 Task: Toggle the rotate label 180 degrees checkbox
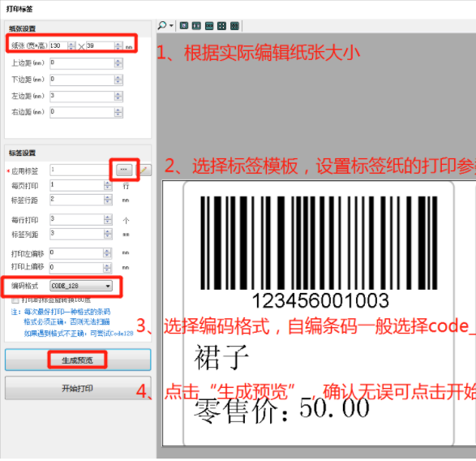15,300
